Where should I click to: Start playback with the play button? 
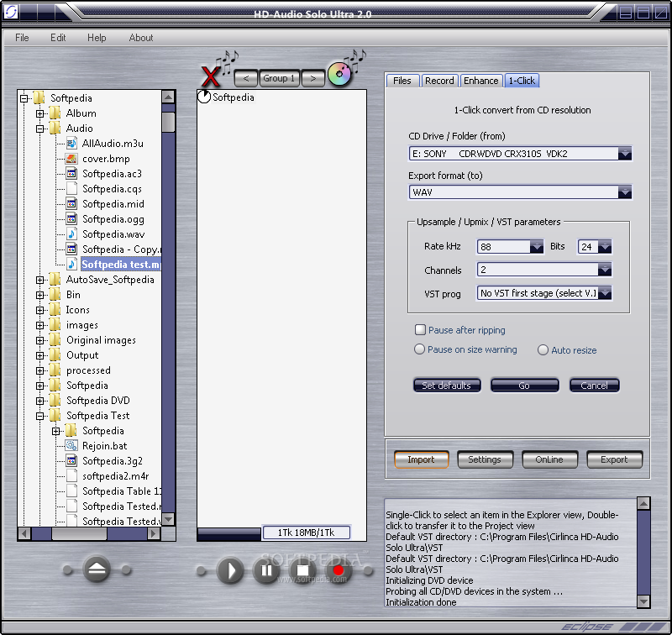tap(230, 570)
